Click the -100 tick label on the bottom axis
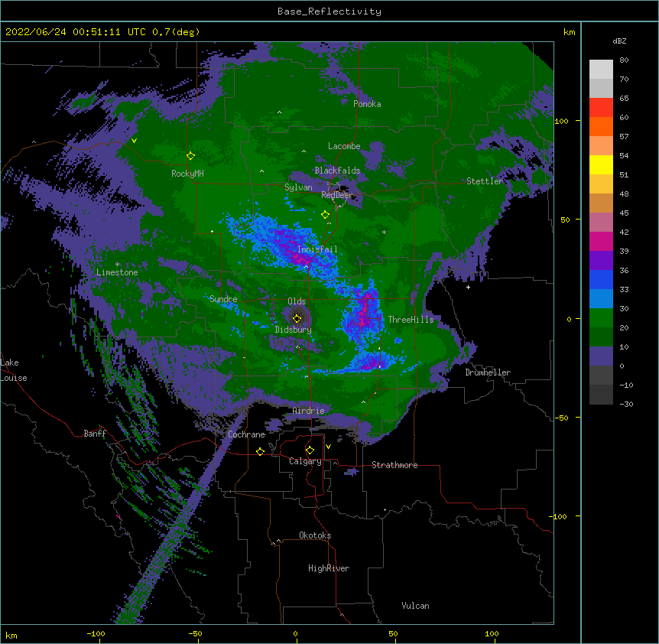Viewport: 659px width, 644px height. [x=96, y=634]
